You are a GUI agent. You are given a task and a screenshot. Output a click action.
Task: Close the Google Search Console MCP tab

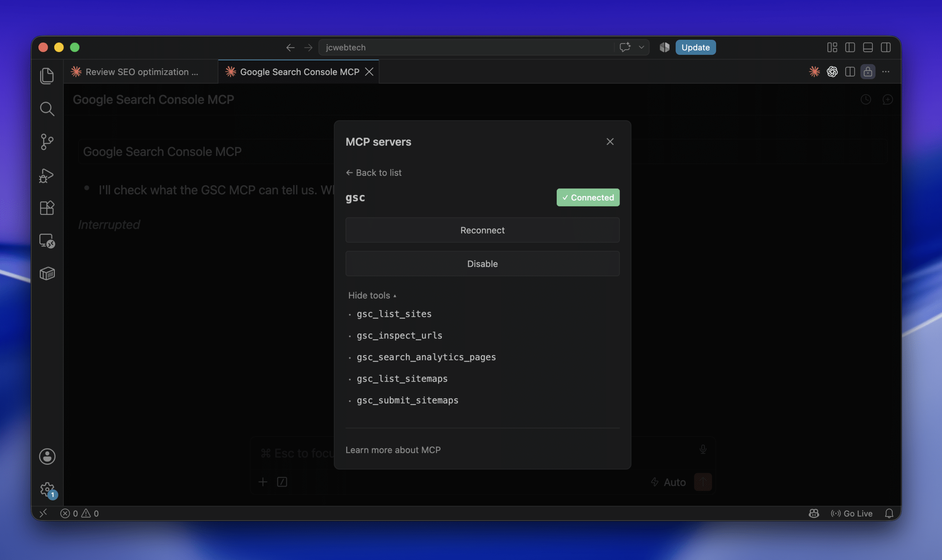(x=369, y=72)
